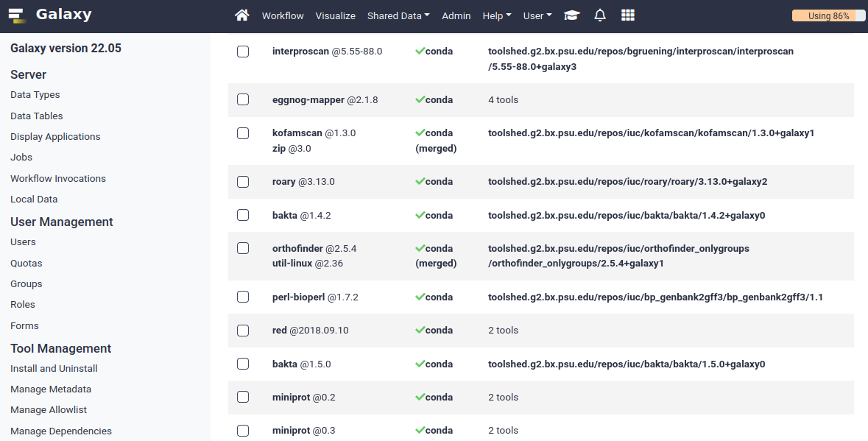Image resolution: width=868 pixels, height=441 pixels.
Task: Select the bakta @1.4.2 checkbox
Action: [243, 215]
